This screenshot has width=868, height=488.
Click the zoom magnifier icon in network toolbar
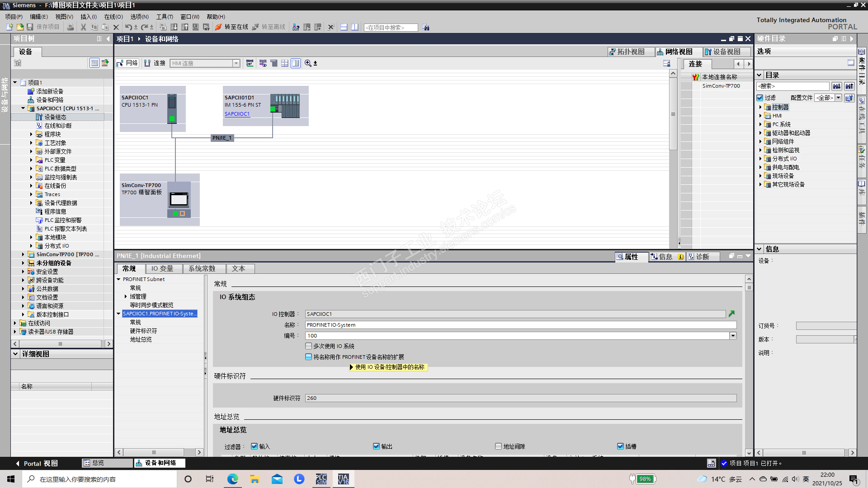pos(308,63)
